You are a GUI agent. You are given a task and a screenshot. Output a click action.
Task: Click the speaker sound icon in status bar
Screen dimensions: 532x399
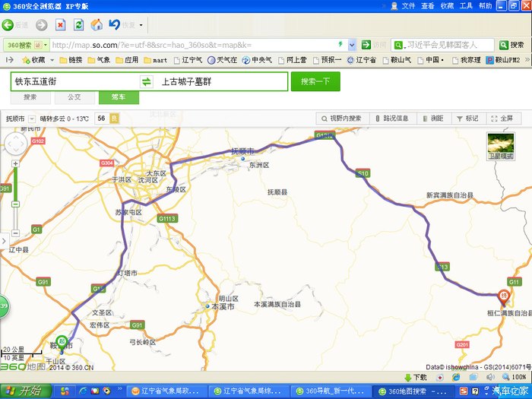point(490,377)
